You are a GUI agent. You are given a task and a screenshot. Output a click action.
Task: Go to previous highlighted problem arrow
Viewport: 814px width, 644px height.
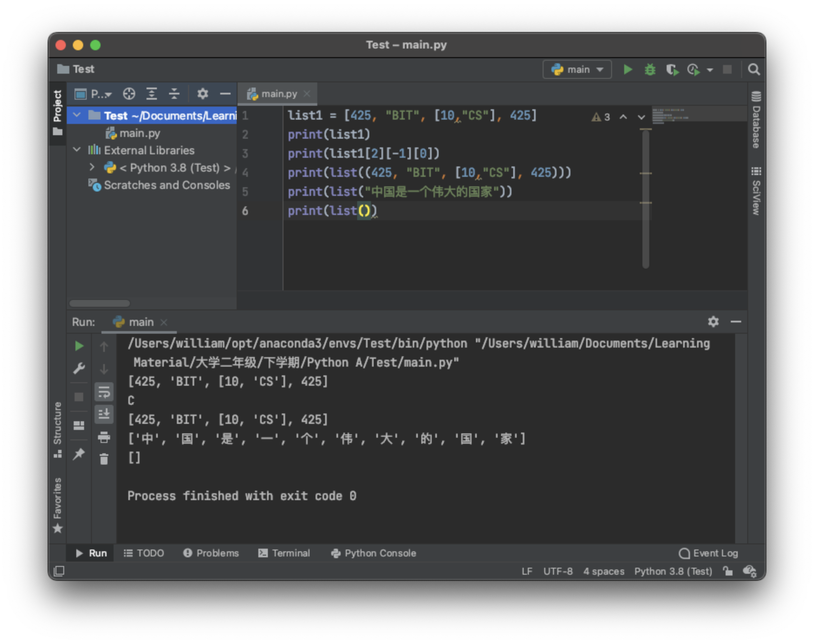coord(623,117)
